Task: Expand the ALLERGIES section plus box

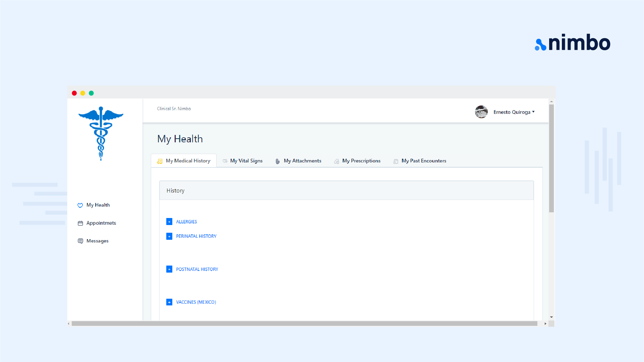Action: click(169, 222)
